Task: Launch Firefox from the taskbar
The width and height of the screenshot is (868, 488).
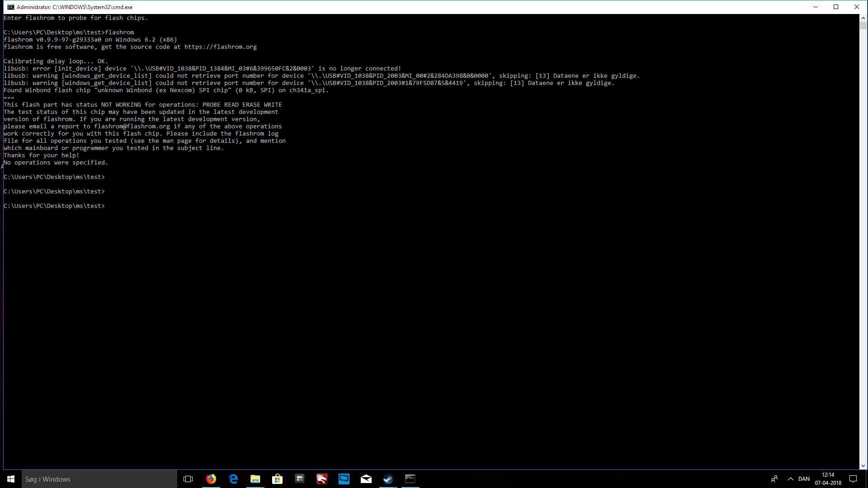Action: [x=211, y=479]
